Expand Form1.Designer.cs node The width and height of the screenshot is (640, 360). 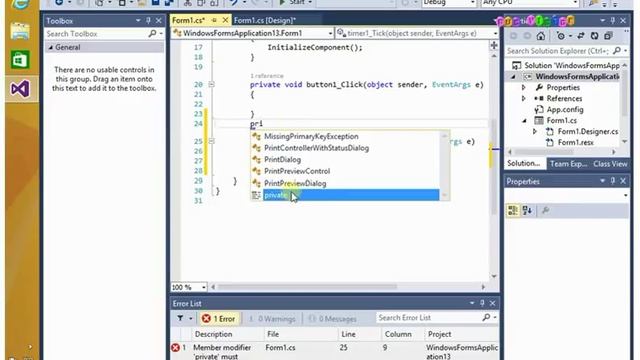tap(535, 131)
